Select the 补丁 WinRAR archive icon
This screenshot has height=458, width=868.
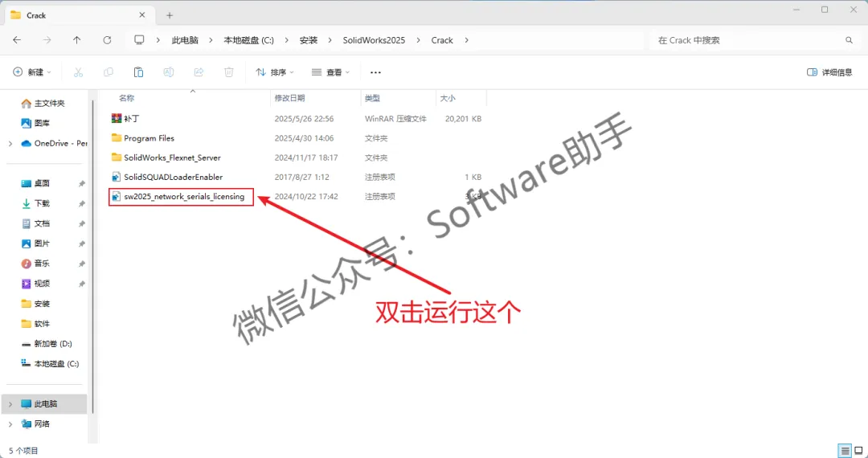click(x=117, y=118)
